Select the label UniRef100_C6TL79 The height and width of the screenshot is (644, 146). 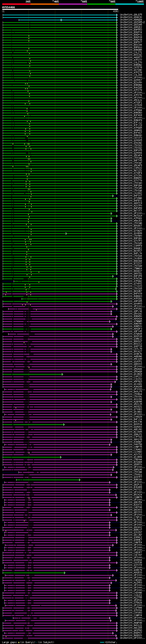131,349
